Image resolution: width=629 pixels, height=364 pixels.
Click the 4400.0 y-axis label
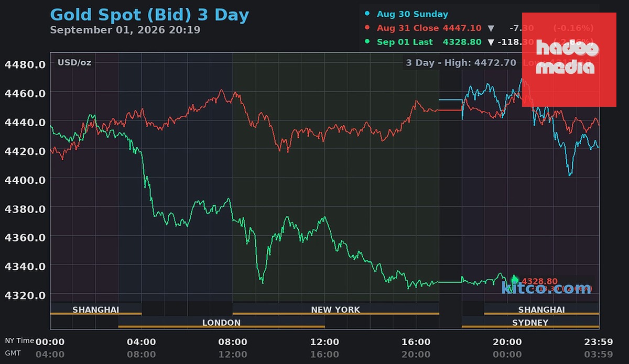tap(25, 180)
